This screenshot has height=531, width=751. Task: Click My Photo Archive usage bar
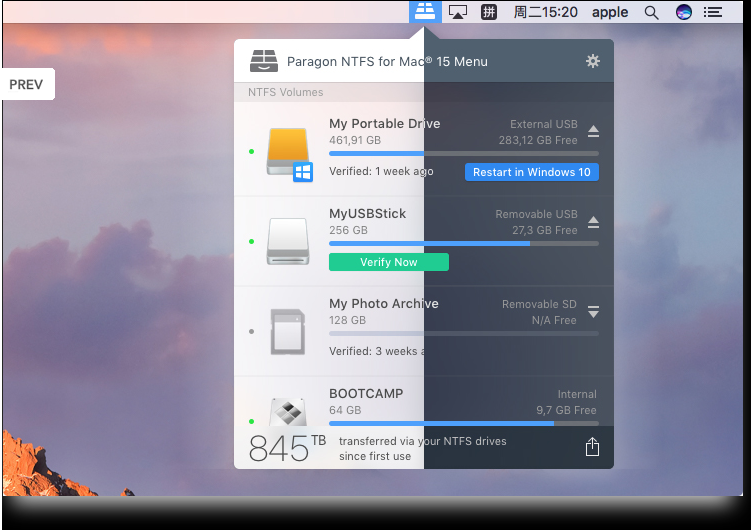tap(464, 334)
